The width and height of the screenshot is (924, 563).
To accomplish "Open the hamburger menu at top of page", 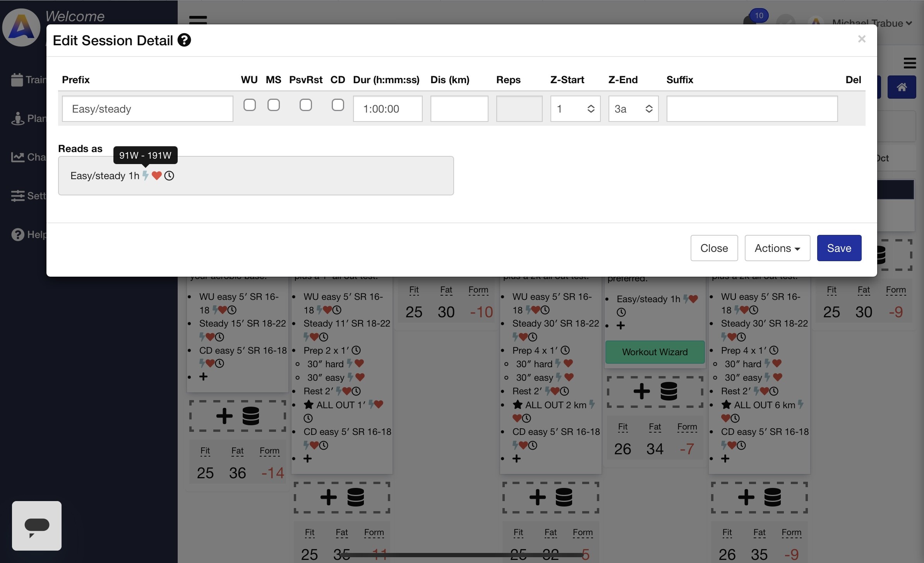I will click(x=198, y=19).
